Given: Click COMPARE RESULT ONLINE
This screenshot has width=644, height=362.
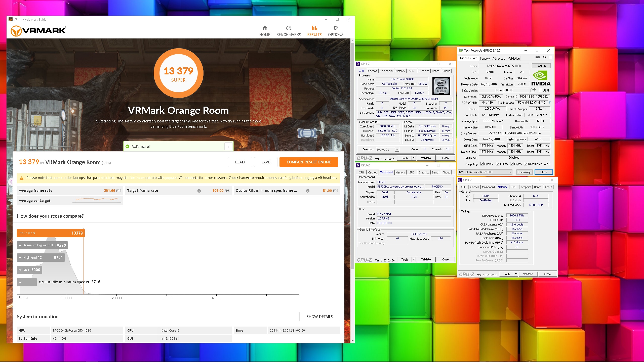Looking at the screenshot, I should pyautogui.click(x=309, y=162).
